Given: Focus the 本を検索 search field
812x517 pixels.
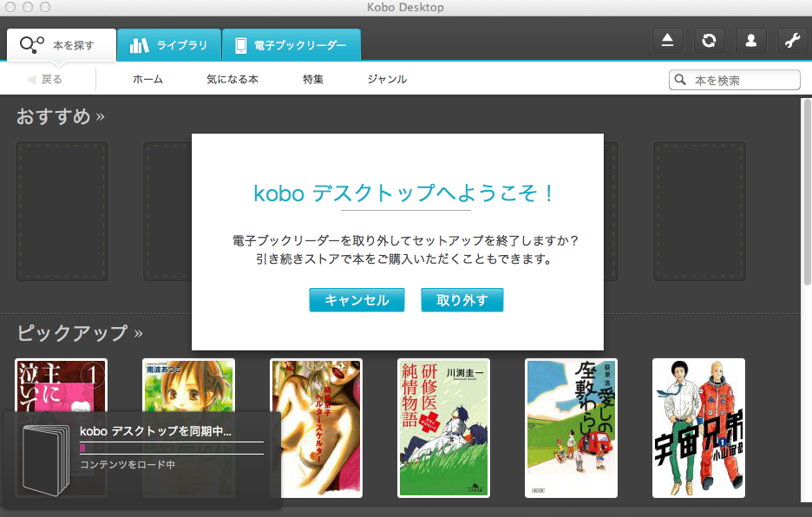Looking at the screenshot, I should pyautogui.click(x=735, y=81).
